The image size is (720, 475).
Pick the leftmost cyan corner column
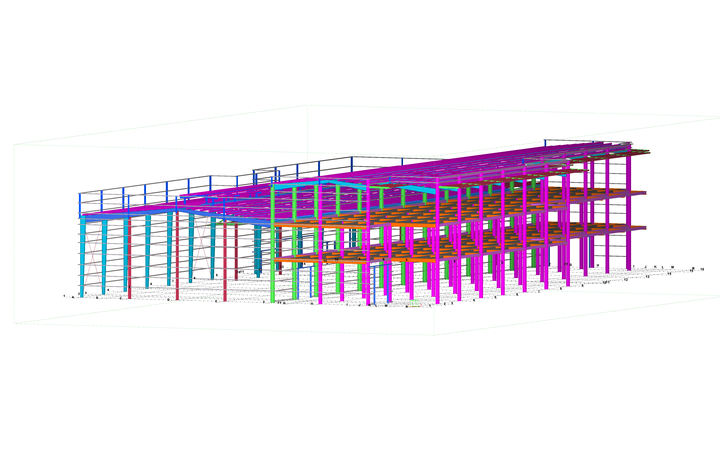click(82, 257)
